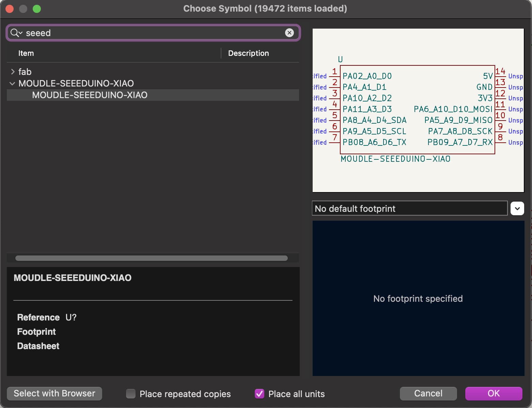Screen dimensions: 532x408
Task: Click the symbol preview canvas
Action: (x=418, y=110)
